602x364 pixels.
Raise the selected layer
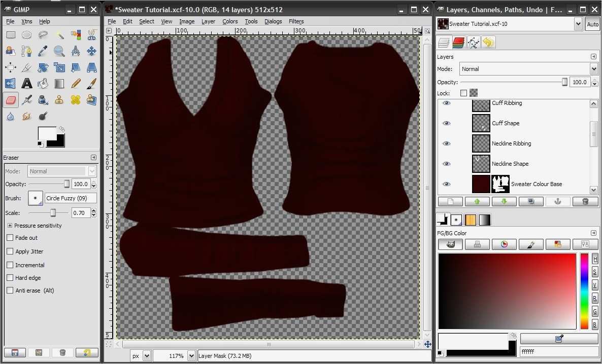(477, 201)
